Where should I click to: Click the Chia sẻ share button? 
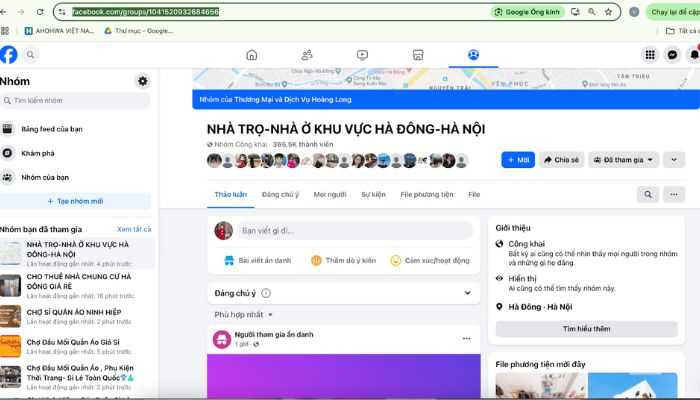coord(562,160)
